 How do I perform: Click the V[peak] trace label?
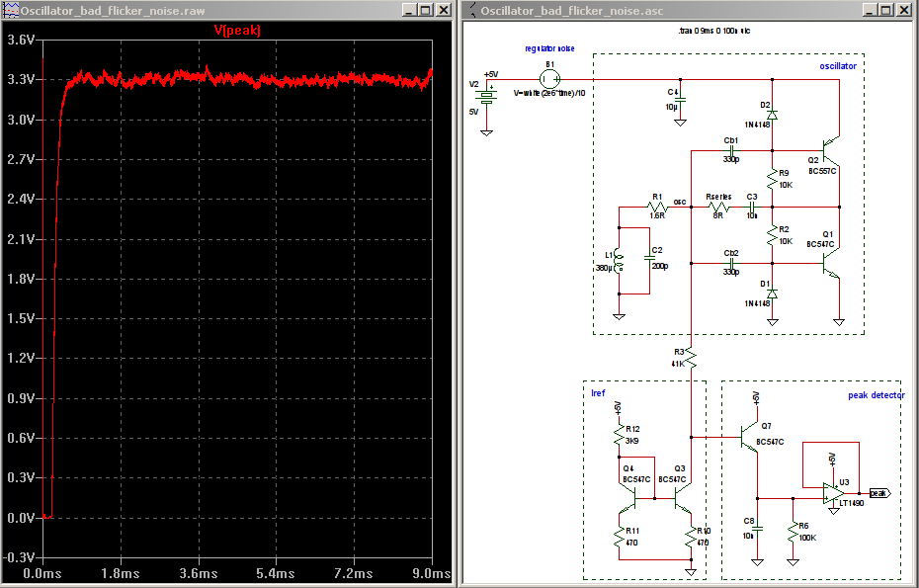[x=237, y=31]
